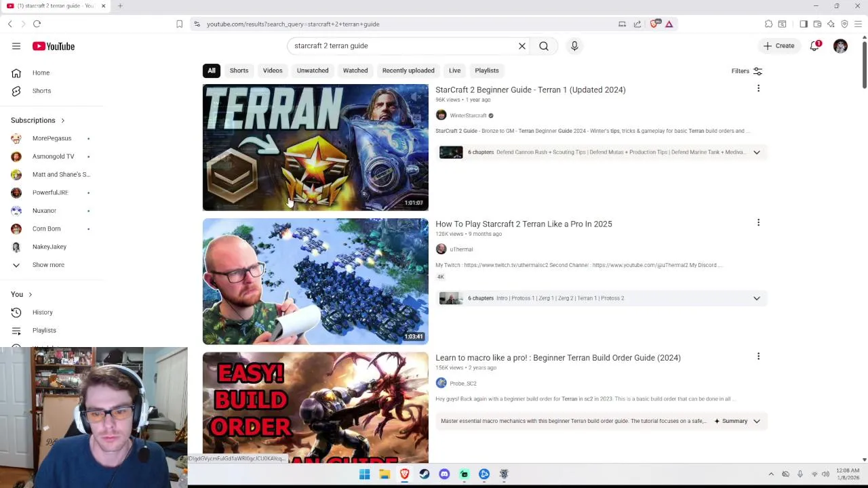The height and width of the screenshot is (488, 868).
Task: Open Learn to macro like a pro title
Action: click(558, 358)
